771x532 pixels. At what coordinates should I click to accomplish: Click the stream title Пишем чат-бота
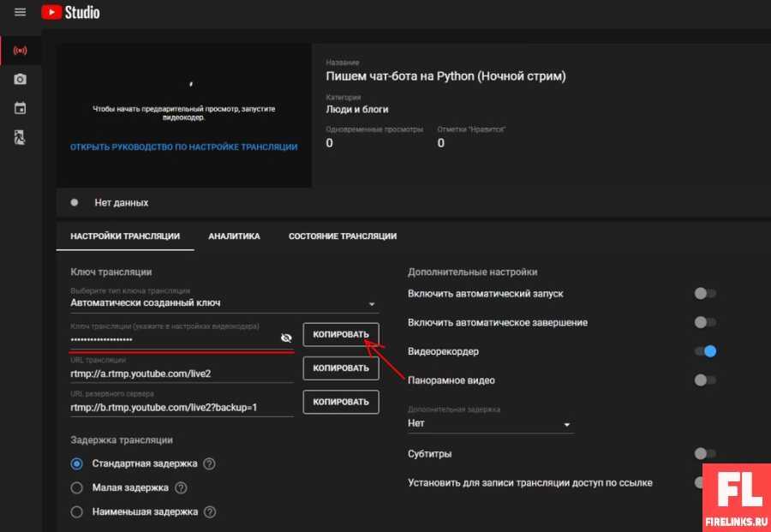point(445,76)
